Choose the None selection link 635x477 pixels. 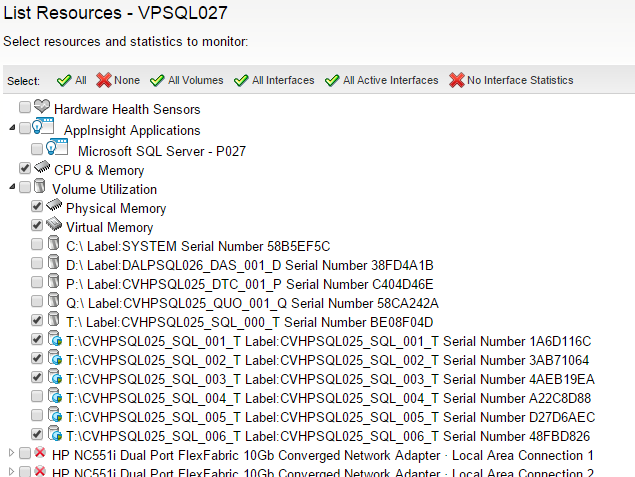(x=127, y=80)
